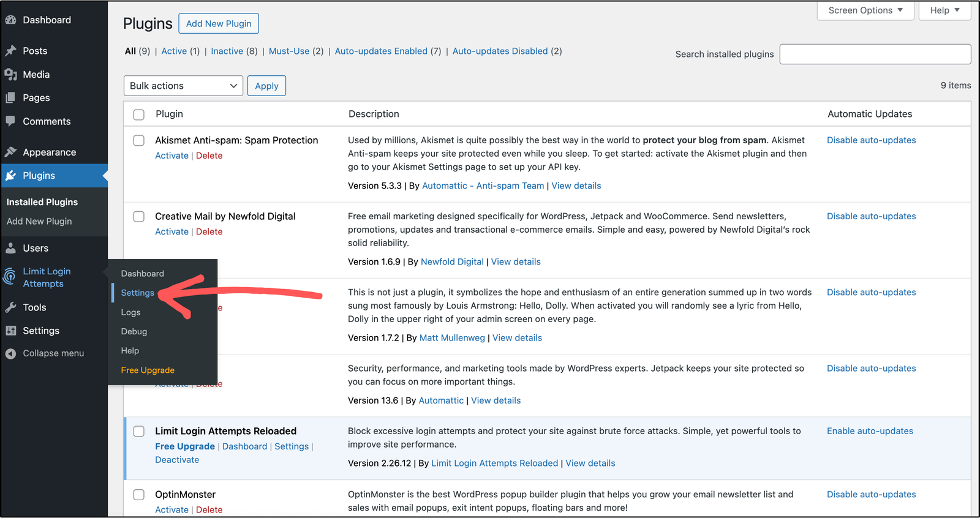
Task: Select Settings in the Limit Login flyout
Action: tap(137, 293)
